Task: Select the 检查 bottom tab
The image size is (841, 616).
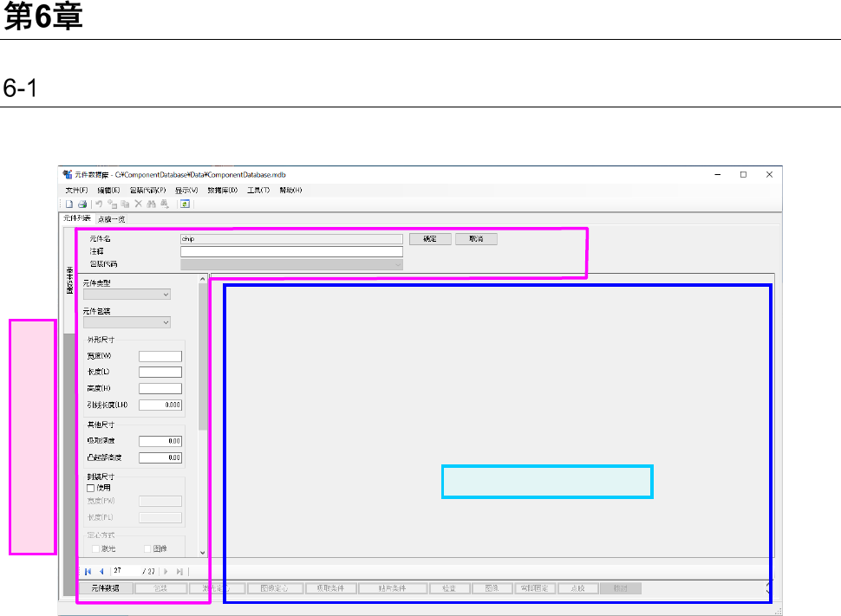Action: click(449, 588)
